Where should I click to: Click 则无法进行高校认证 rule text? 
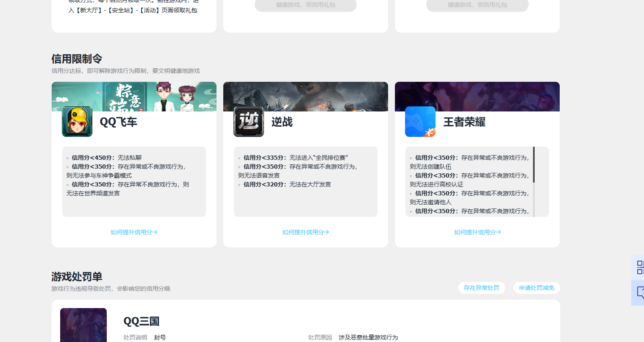pyautogui.click(x=436, y=184)
